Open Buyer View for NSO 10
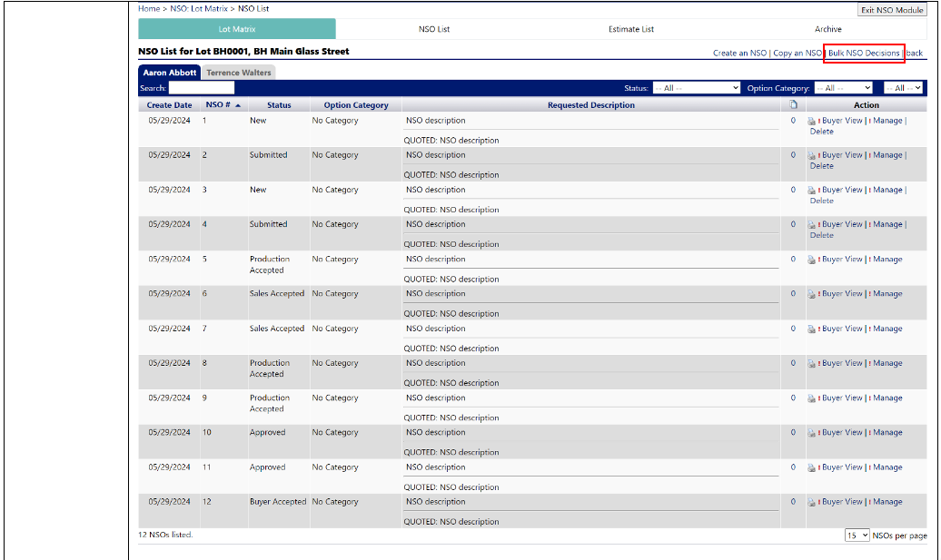The width and height of the screenshot is (941, 560). pos(842,432)
